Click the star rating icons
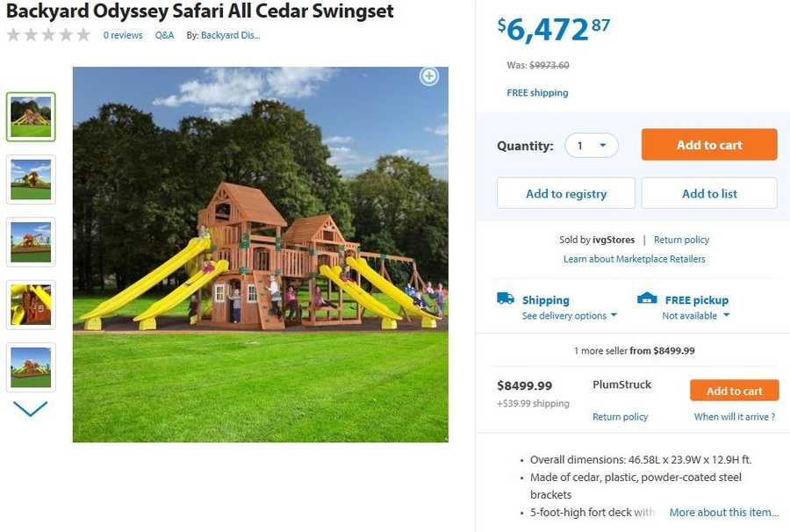 pos(48,35)
